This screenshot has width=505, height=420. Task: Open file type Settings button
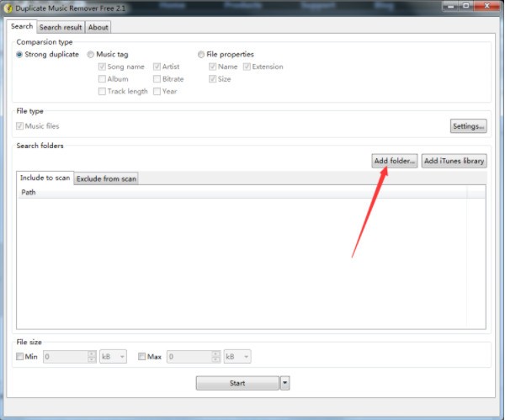468,126
